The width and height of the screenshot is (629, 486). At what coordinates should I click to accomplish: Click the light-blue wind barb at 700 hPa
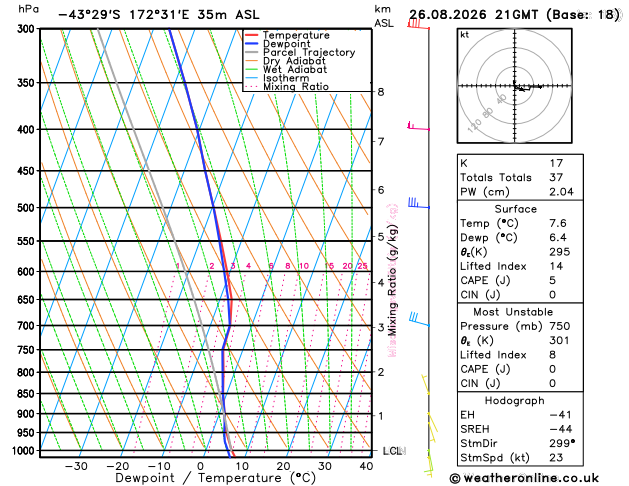[419, 320]
